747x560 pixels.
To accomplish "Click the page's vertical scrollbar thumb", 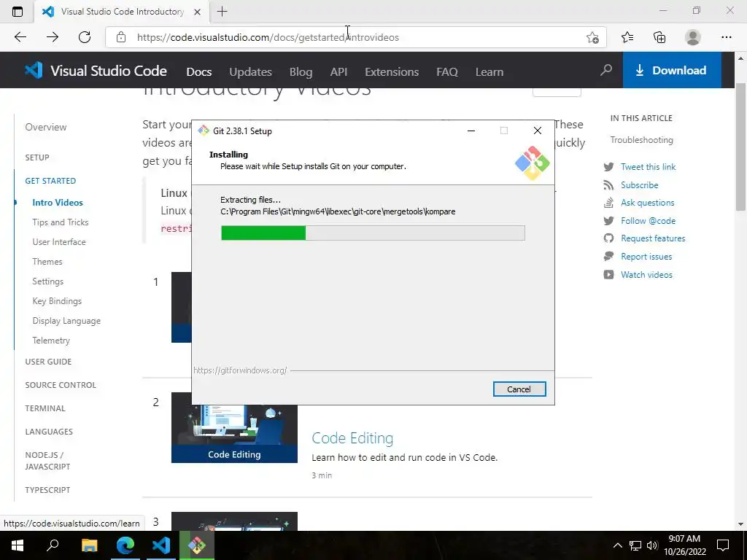I will coord(740,147).
